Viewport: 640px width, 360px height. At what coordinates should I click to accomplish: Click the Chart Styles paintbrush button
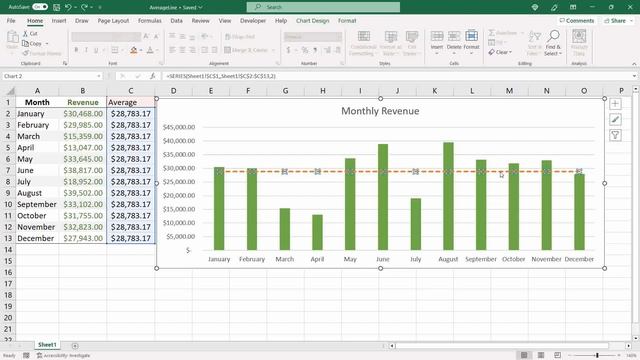(615, 119)
